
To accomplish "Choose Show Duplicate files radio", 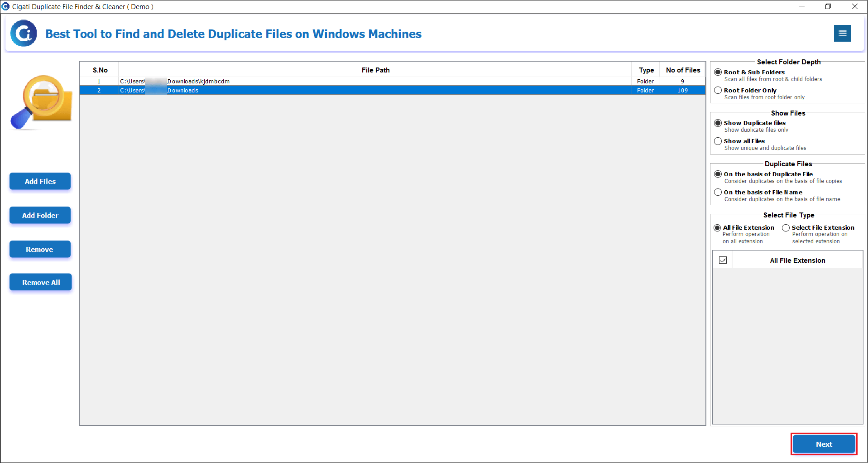I will (x=718, y=123).
